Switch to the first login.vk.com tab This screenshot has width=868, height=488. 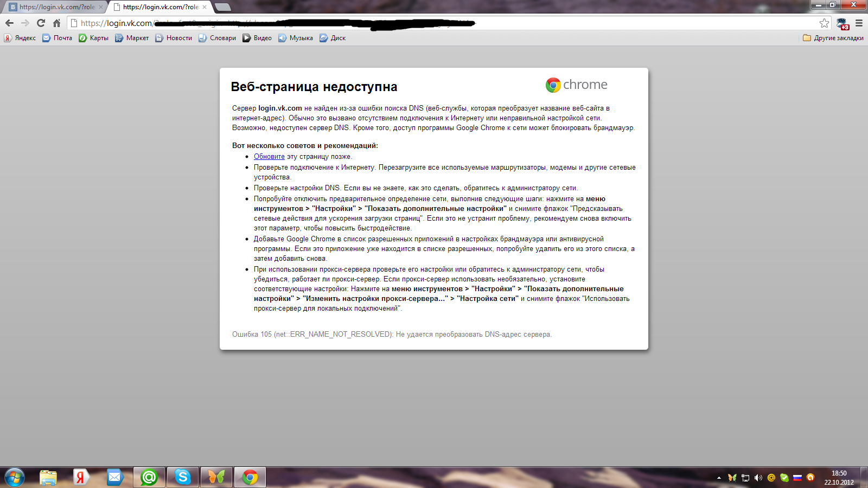click(x=53, y=7)
